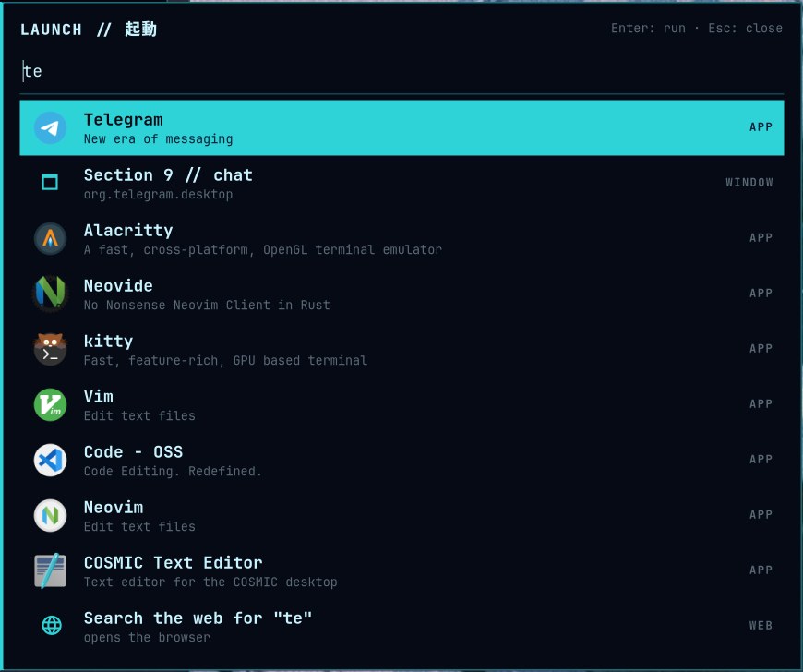
Task: Click the APP tag on Code - OSS row
Action: tap(761, 459)
